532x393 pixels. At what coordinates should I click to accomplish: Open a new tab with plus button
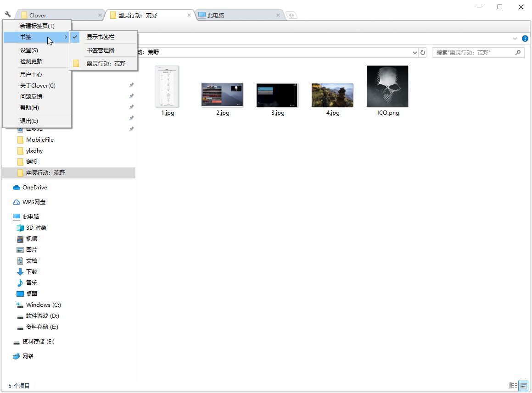[x=291, y=15]
